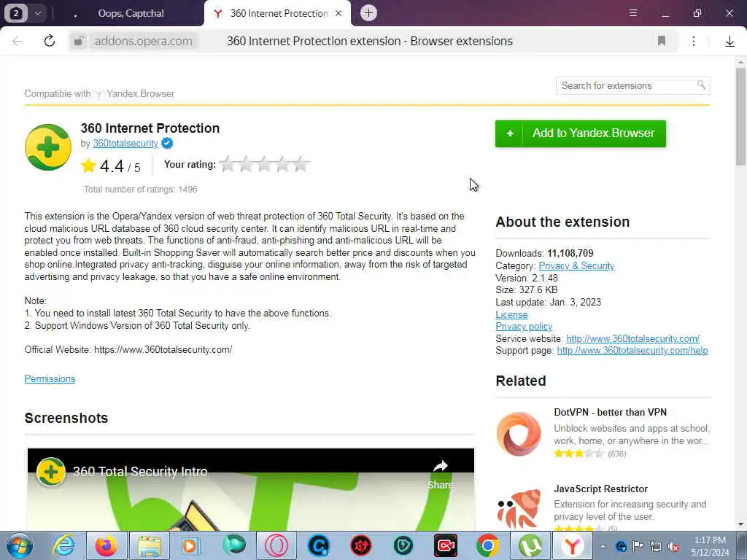The width and height of the screenshot is (747, 560).
Task: Share the 360 Total Security Intro video
Action: pyautogui.click(x=440, y=474)
